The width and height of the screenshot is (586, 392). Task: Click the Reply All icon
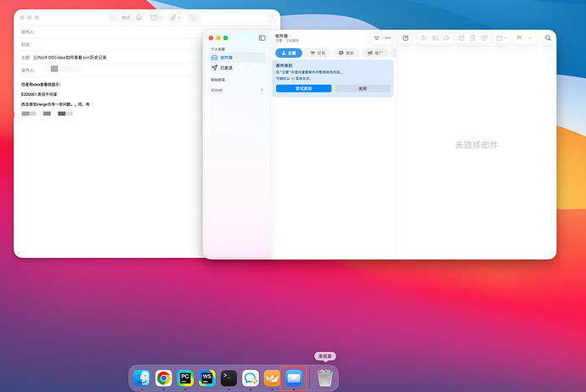point(435,38)
